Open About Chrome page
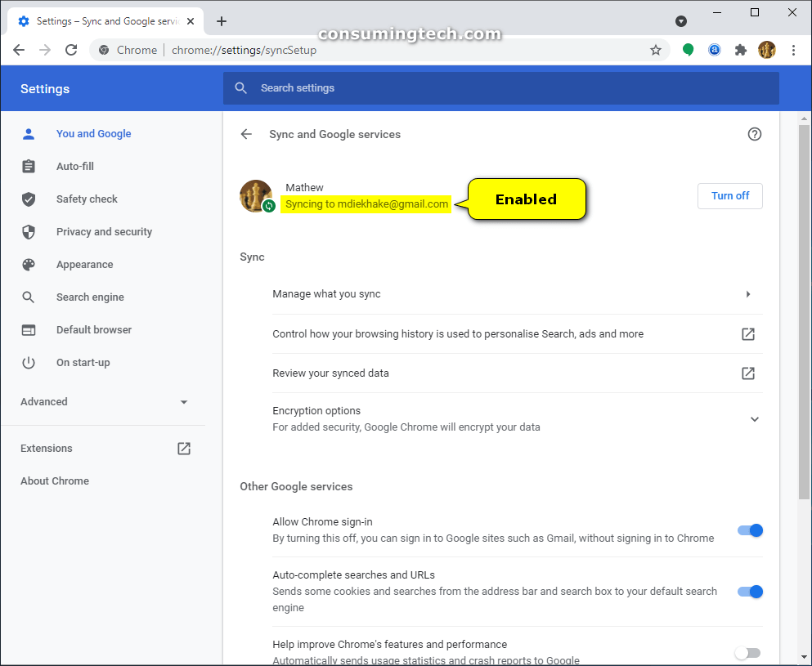The image size is (812, 666). (x=54, y=481)
